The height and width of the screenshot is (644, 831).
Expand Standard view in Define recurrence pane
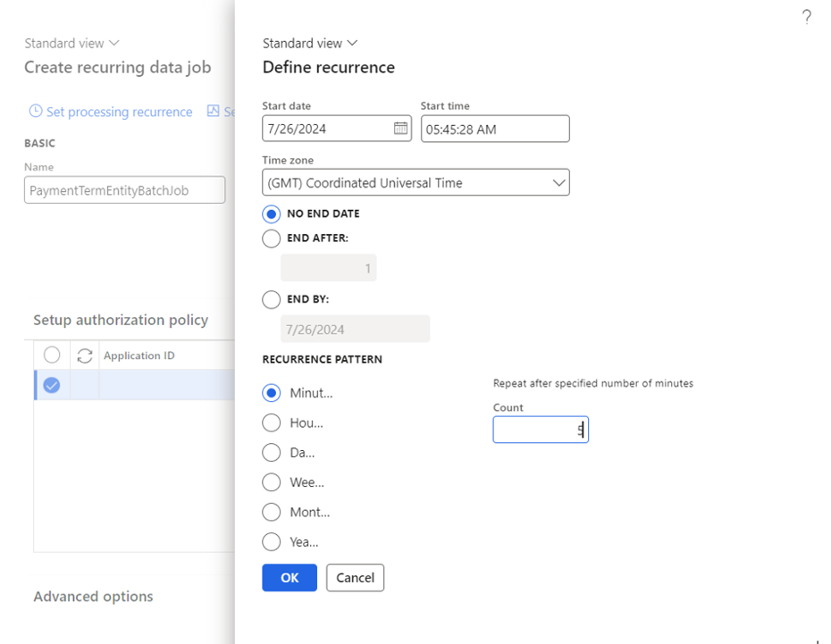point(309,43)
